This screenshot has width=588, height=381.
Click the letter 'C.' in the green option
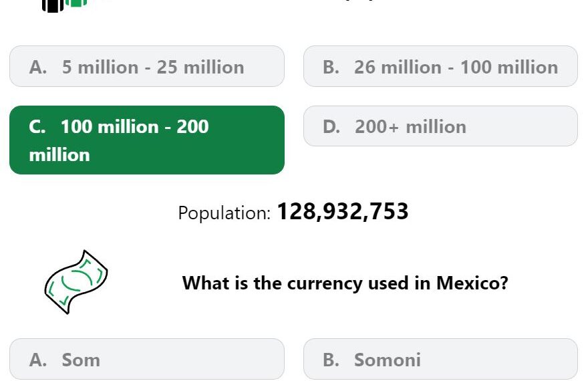tap(37, 127)
